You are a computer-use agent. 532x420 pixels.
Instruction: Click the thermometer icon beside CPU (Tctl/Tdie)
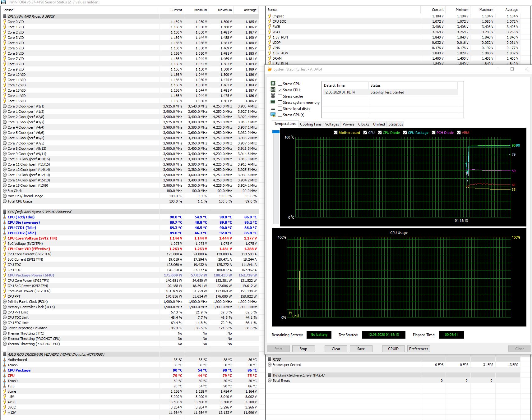pyautogui.click(x=5, y=217)
